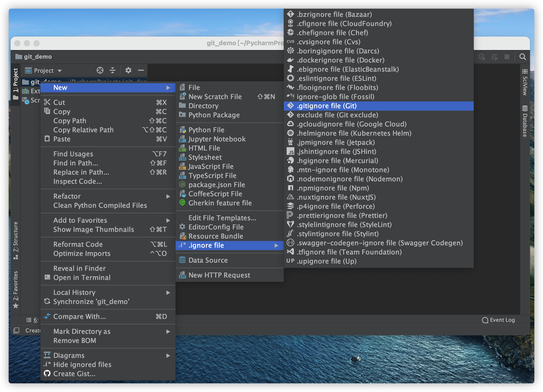This screenshot has height=392, width=543.
Task: Click the arrow beside .ignore file
Action: tap(277, 245)
